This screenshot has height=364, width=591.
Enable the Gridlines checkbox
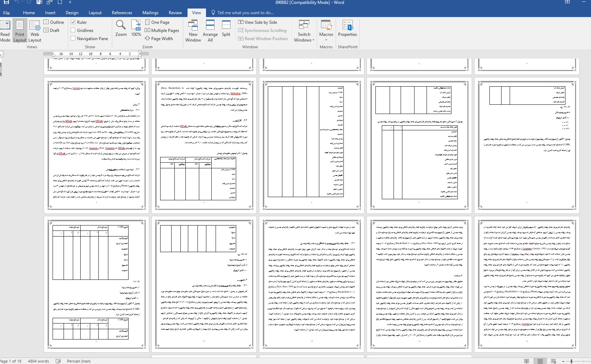tap(73, 30)
